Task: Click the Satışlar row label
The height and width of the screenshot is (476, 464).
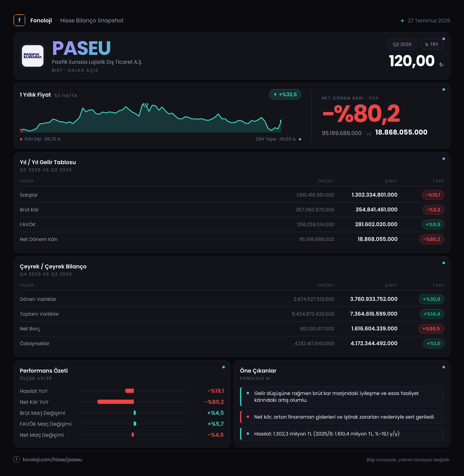Action: pyautogui.click(x=29, y=195)
